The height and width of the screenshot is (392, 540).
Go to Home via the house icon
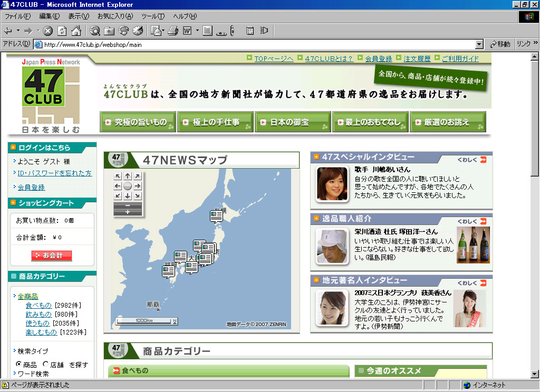[76, 31]
